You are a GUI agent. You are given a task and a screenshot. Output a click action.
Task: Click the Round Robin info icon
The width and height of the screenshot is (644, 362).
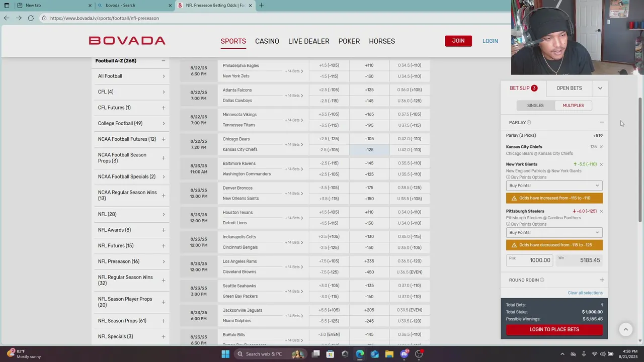pyautogui.click(x=542, y=280)
